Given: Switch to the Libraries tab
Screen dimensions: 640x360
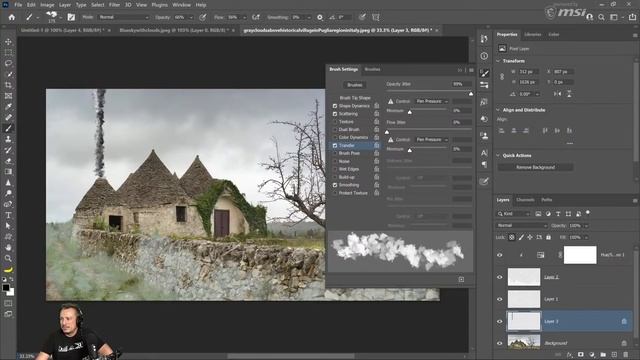Looking at the screenshot, I should pos(533,35).
